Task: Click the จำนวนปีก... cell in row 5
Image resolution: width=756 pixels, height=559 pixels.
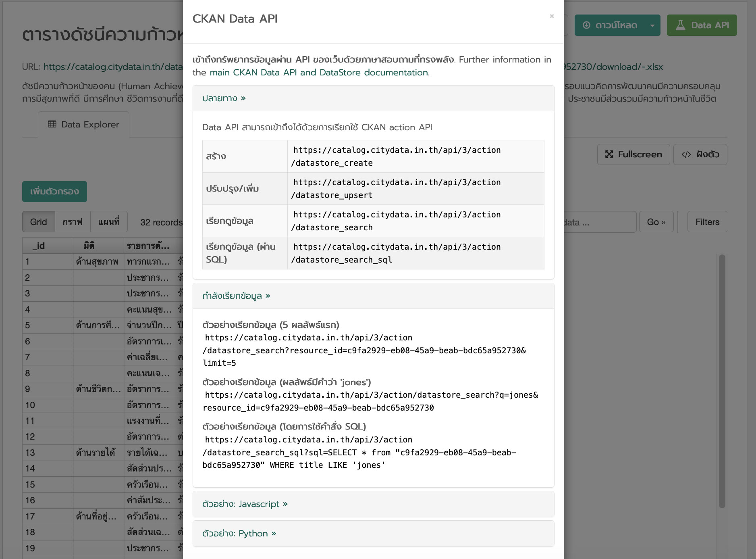Action: [x=149, y=325]
